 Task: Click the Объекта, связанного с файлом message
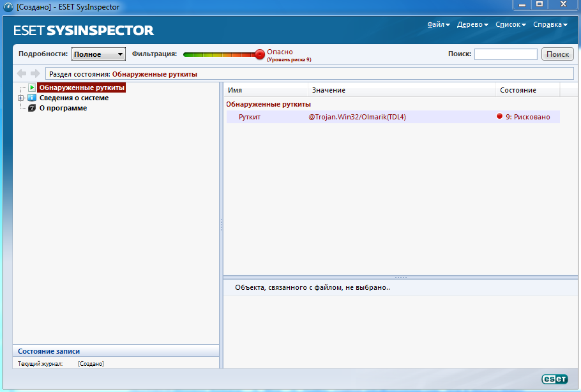[312, 287]
